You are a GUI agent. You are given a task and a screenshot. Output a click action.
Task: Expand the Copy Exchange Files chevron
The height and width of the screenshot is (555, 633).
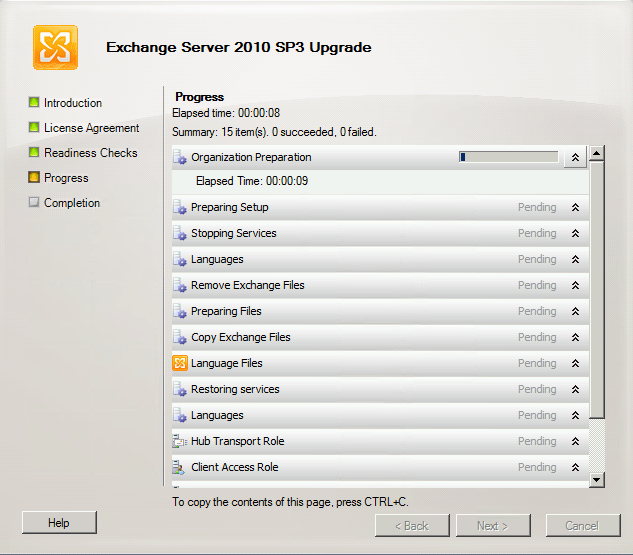[x=575, y=337]
